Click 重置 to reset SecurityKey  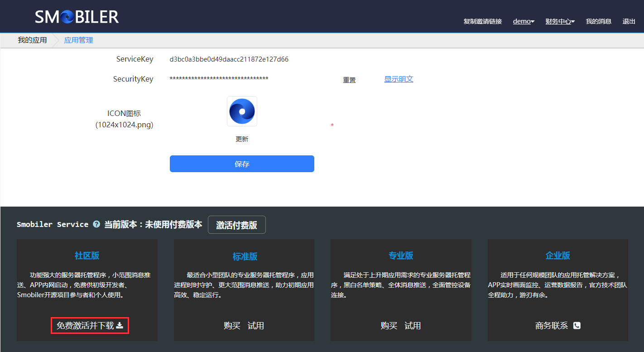coord(349,80)
